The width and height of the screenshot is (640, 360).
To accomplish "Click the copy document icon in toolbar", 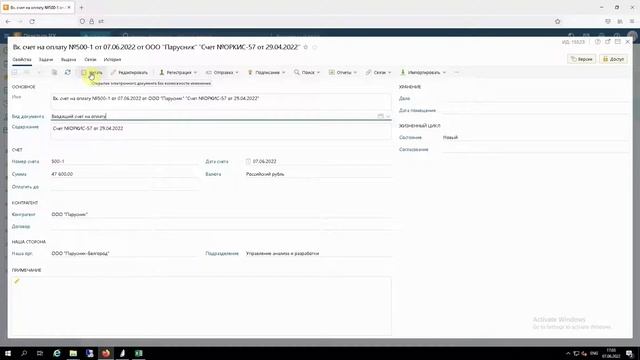I will coord(54,72).
